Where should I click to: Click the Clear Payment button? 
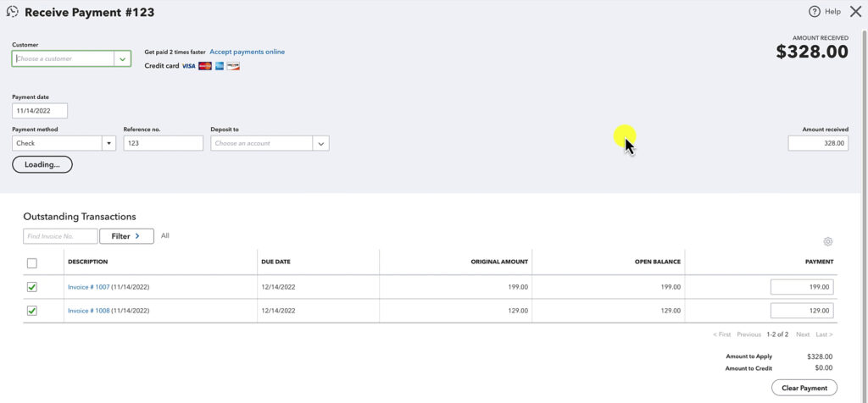[x=804, y=388]
